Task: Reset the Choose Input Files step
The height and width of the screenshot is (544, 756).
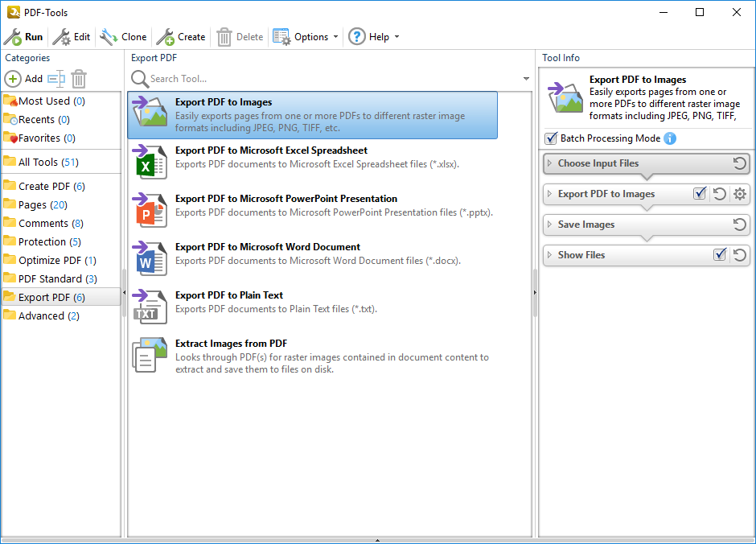Action: coord(740,163)
